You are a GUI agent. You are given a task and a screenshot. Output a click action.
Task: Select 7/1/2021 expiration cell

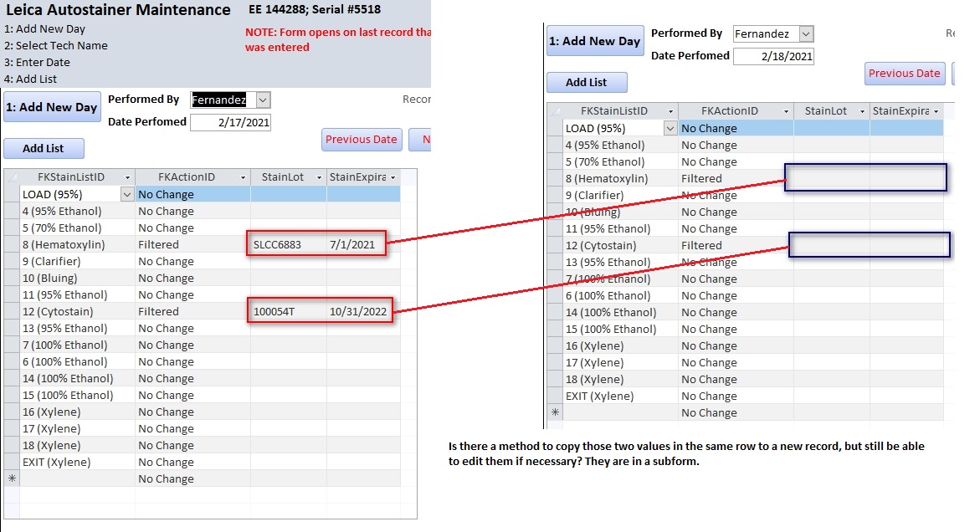coord(363,245)
